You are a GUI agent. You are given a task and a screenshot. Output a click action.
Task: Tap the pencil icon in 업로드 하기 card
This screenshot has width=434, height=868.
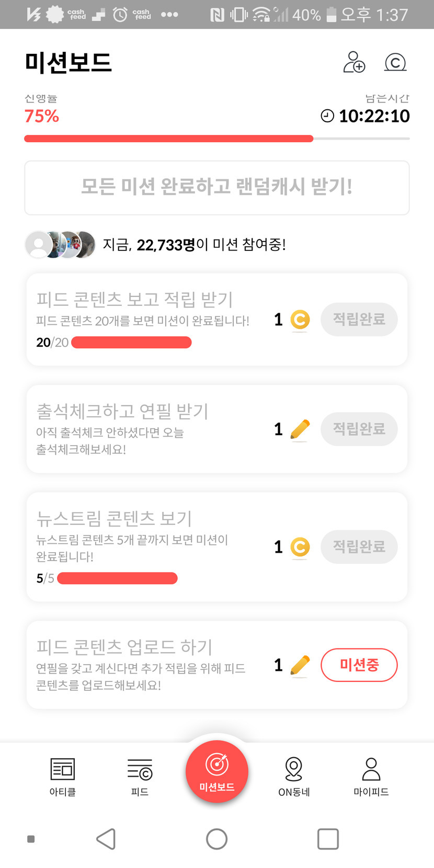(300, 665)
